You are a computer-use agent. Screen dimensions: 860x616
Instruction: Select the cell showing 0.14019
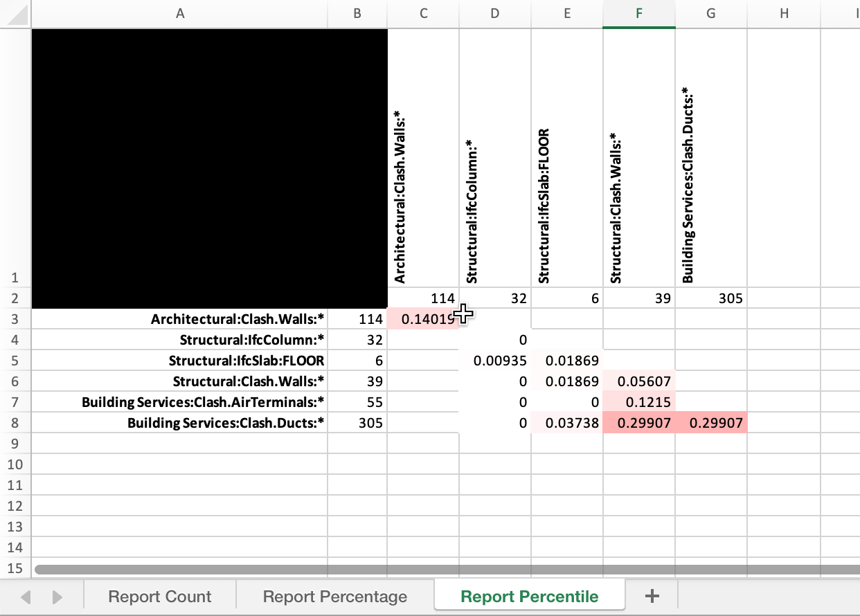point(423,319)
